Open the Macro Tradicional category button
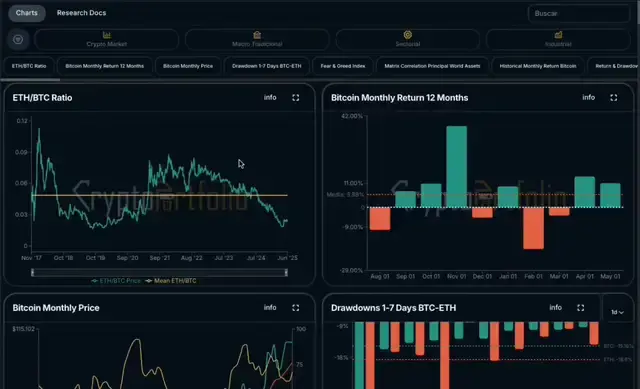Viewport: 640px width, 389px height. click(257, 40)
